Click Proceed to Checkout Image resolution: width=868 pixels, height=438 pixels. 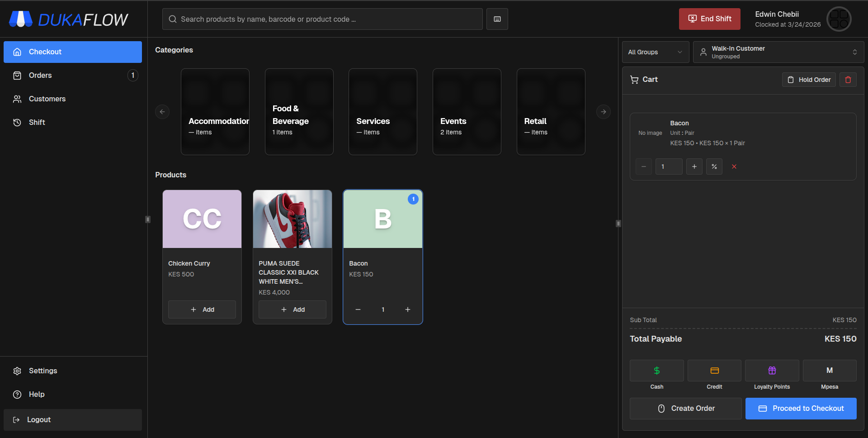[801, 409]
